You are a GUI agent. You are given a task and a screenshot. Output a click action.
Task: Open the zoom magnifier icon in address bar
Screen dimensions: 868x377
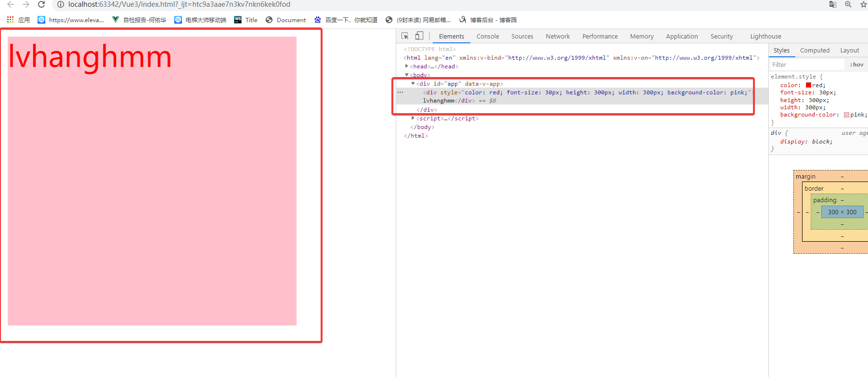[x=848, y=4]
